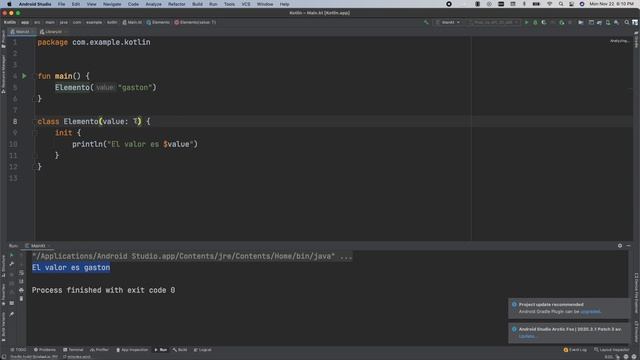
Task: Click the 'El valor es gaston' console output line
Action: tap(71, 267)
